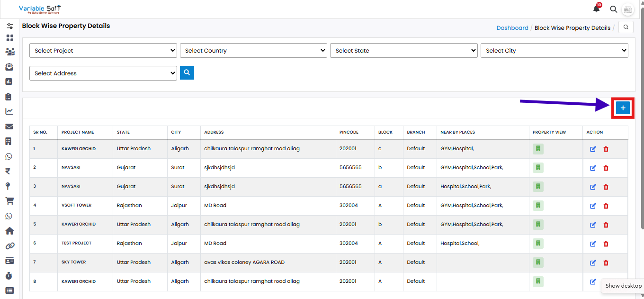Image resolution: width=644 pixels, height=299 pixels.
Task: Click the search box beside the breadcrumb
Action: [626, 27]
